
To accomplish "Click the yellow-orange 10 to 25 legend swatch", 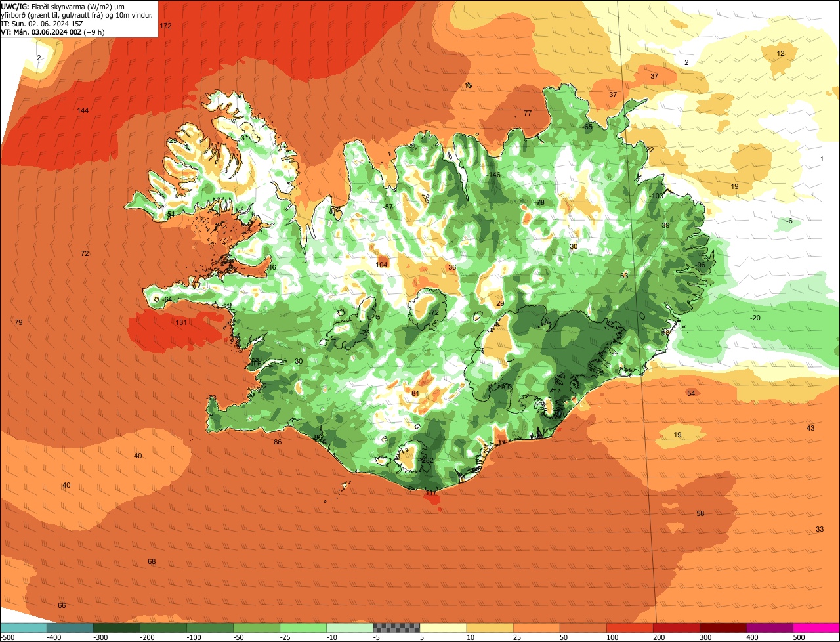I will pyautogui.click(x=490, y=628).
